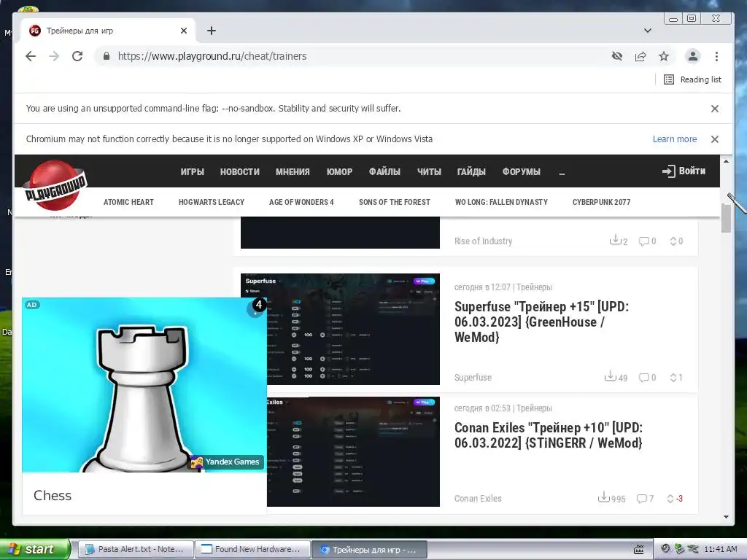
Task: Click the on-screen keyboard tray icon
Action: pos(639,550)
